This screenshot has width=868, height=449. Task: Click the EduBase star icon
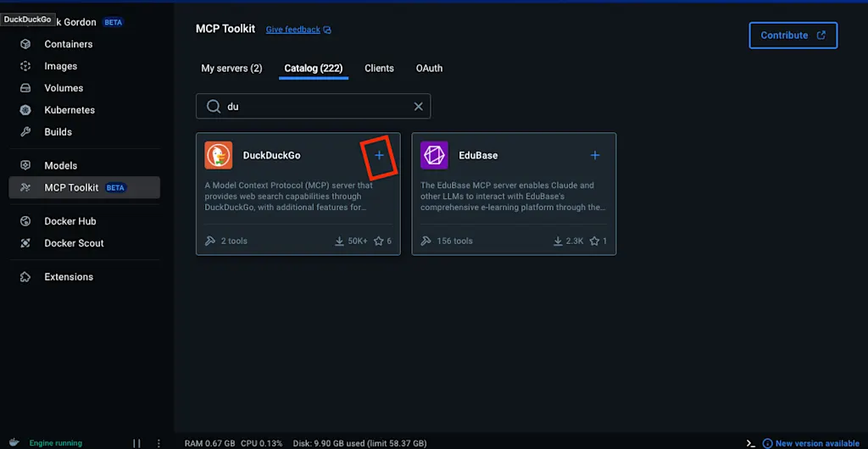point(594,241)
